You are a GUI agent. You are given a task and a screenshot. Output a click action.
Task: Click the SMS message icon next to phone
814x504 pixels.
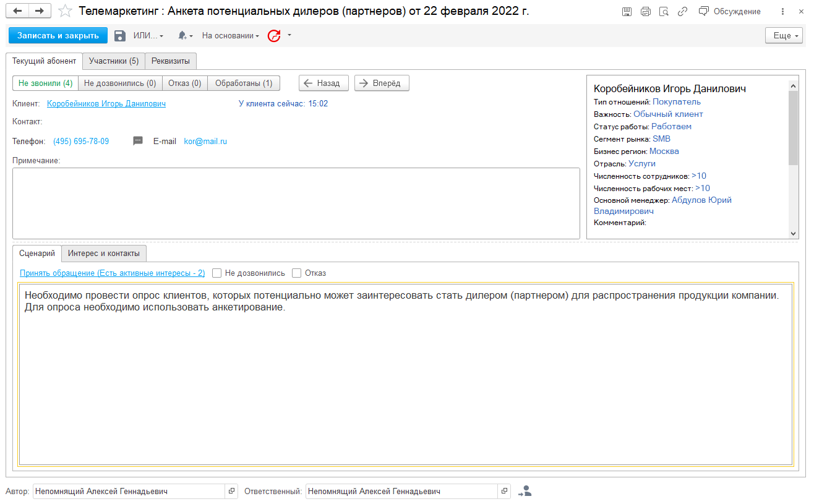tap(138, 141)
